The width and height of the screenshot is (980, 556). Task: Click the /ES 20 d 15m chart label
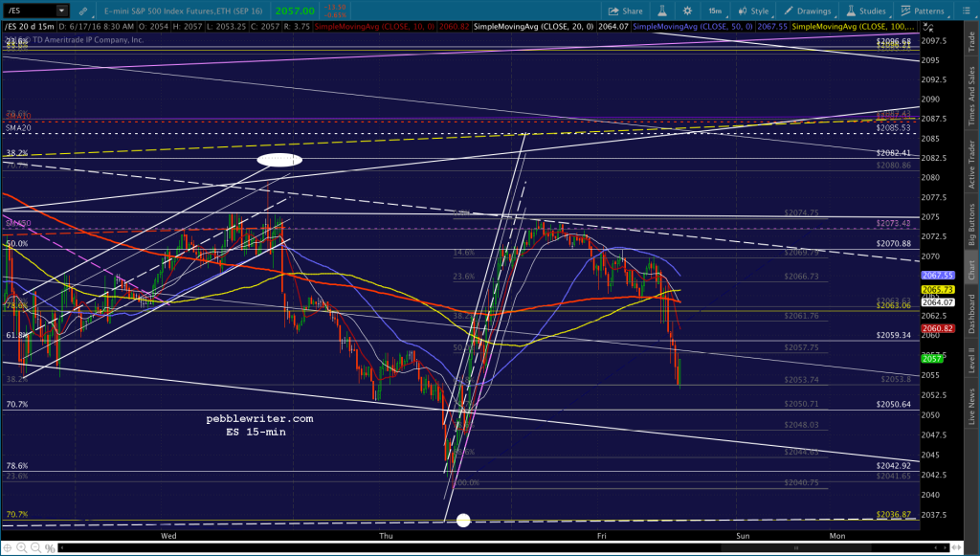click(x=30, y=27)
